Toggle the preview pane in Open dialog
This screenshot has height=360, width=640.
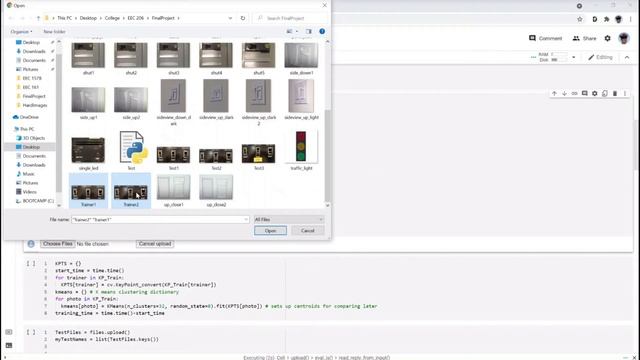point(309,31)
